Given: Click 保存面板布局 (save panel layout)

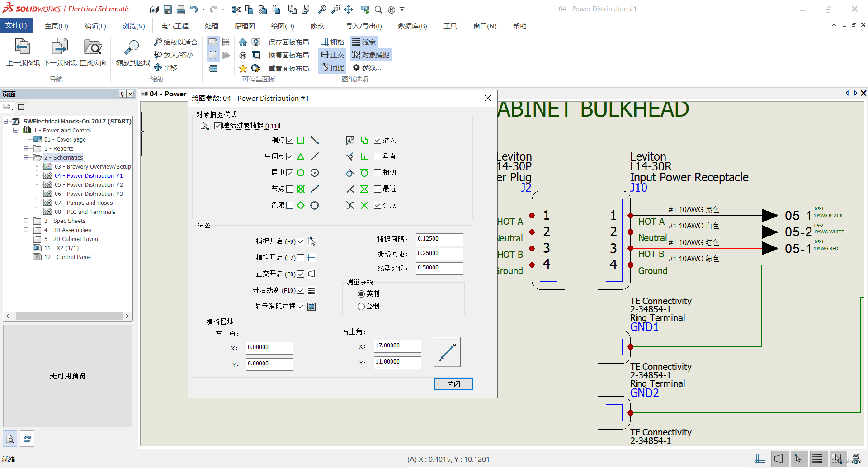Looking at the screenshot, I should point(289,42).
